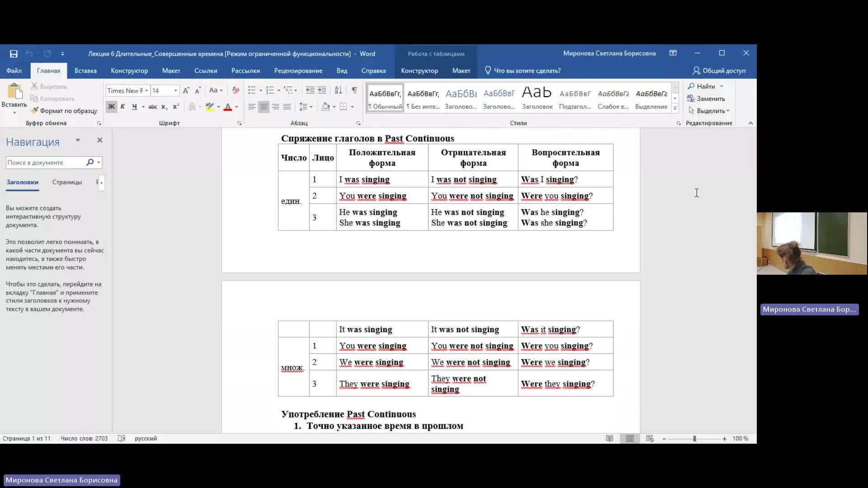The image size is (868, 488).
Task: Toggle bold (Ж) formatting
Action: point(111,107)
